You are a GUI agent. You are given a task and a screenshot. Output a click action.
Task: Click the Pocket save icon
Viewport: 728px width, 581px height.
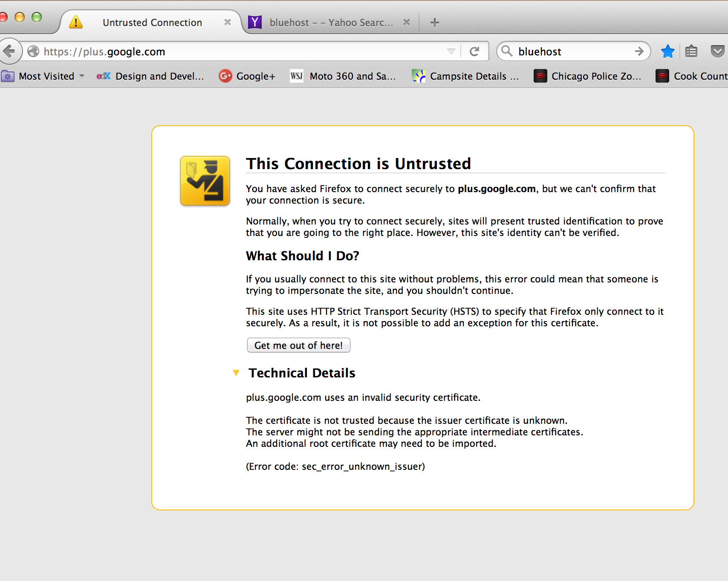(x=718, y=52)
